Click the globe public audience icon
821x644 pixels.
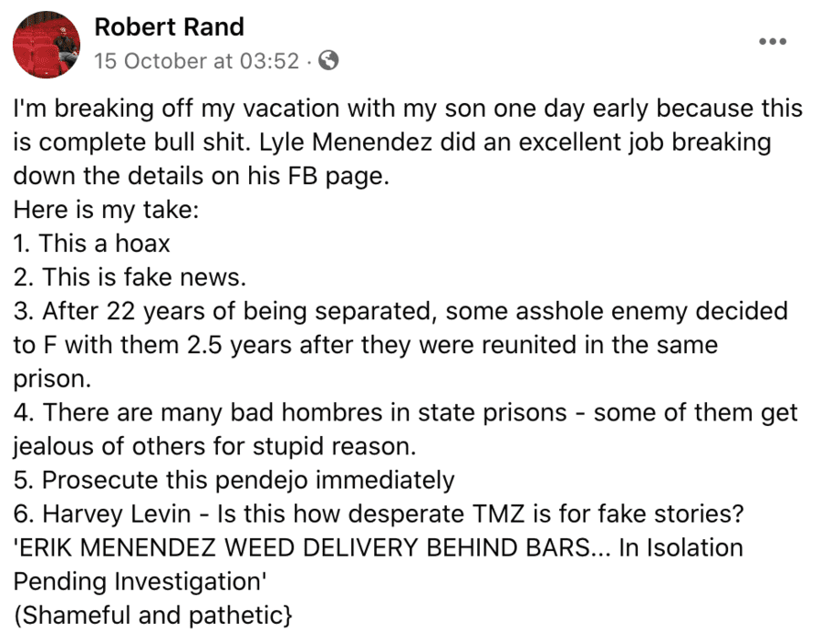329,61
